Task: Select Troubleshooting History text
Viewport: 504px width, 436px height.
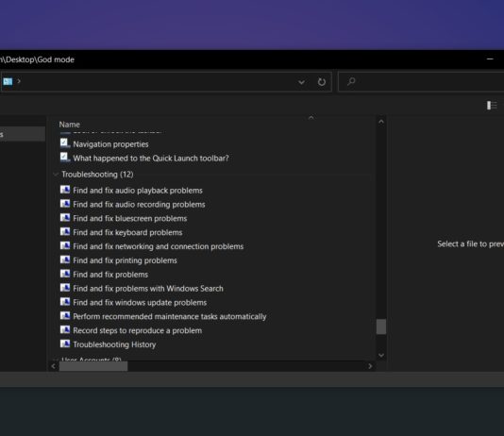Action: (114, 344)
